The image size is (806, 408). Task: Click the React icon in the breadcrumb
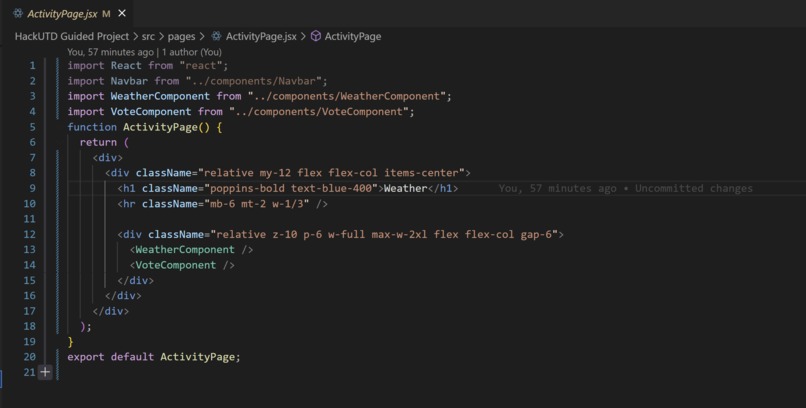pyautogui.click(x=217, y=36)
